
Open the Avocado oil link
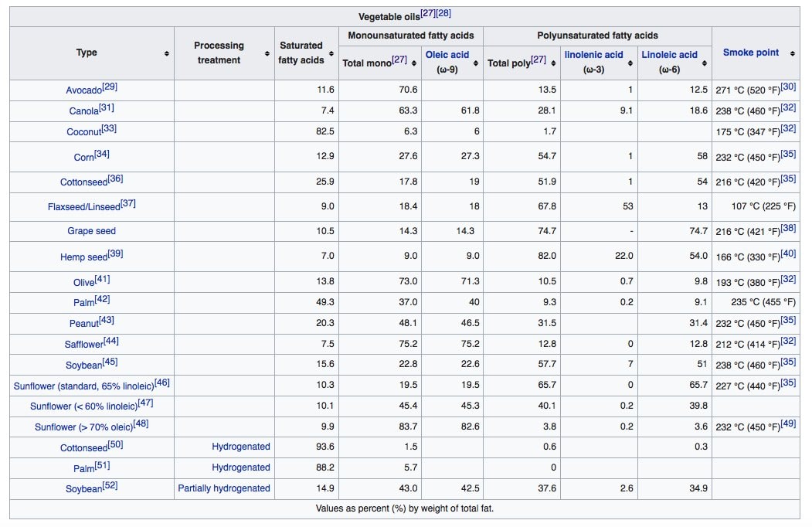point(83,90)
